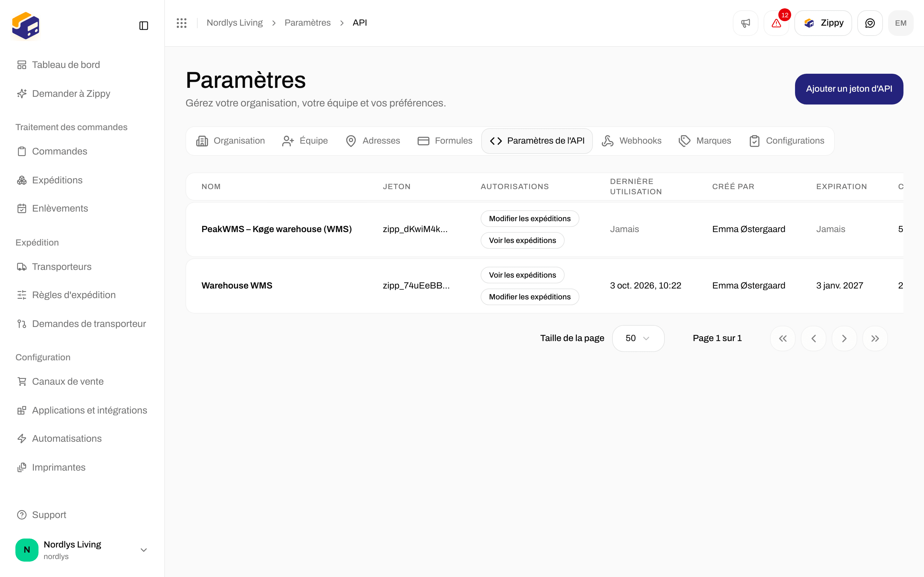View alerts with 12 notifications badge
Viewport: 924px width, 577px height.
pos(776,23)
